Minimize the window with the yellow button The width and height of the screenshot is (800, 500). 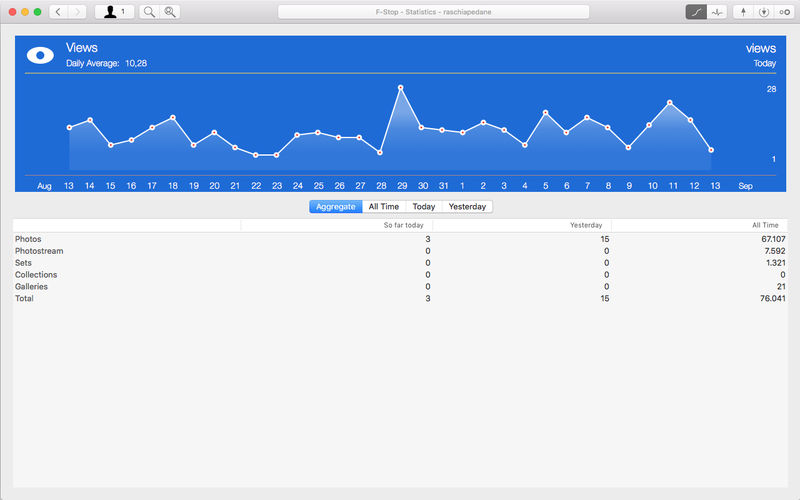pos(24,12)
